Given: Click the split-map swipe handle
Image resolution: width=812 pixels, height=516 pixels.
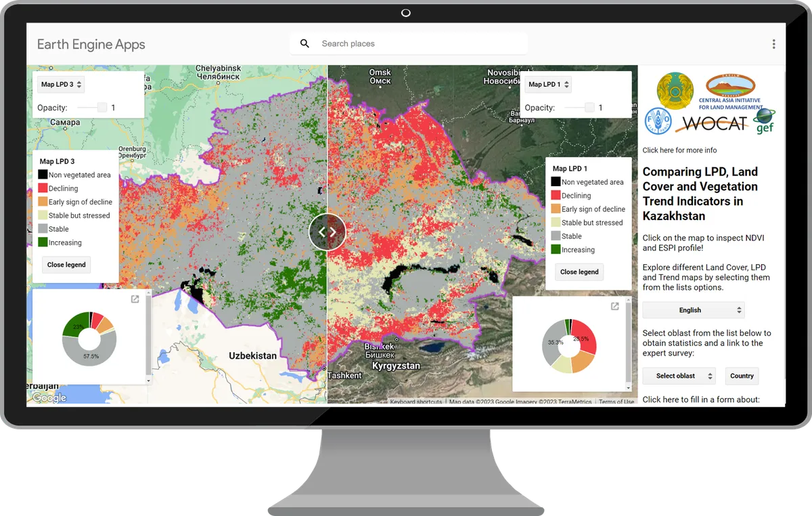Looking at the screenshot, I should click(328, 232).
